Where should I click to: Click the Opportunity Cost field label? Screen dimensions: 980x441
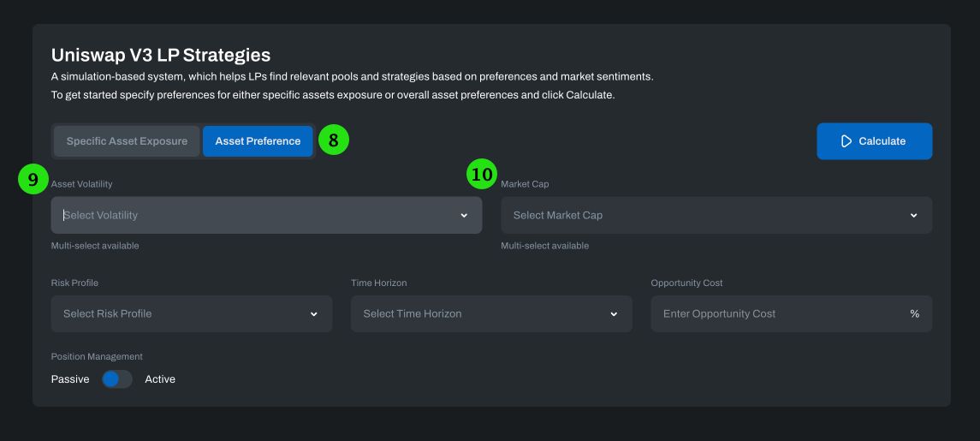tap(687, 283)
